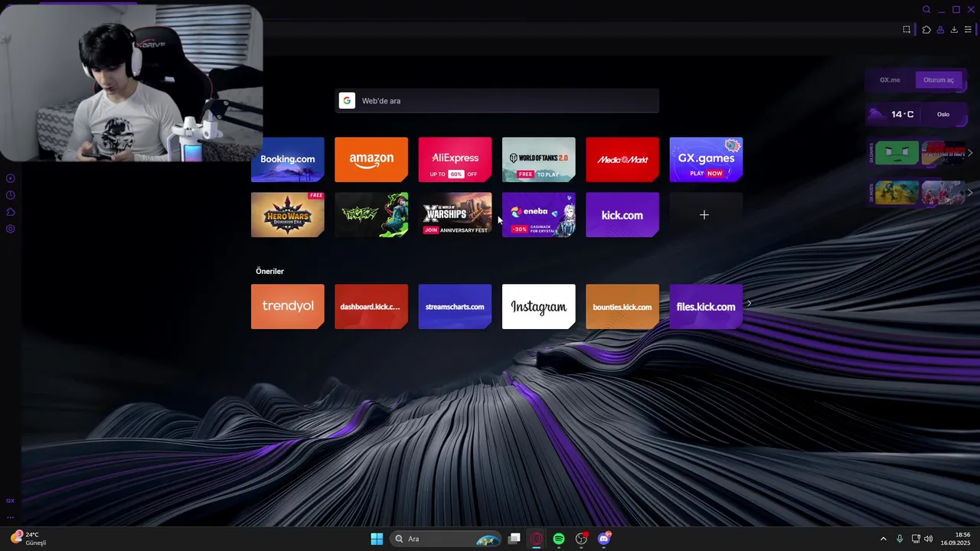Open the Amazon speed dial tile
Viewport: 980px width, 551px height.
coord(371,159)
